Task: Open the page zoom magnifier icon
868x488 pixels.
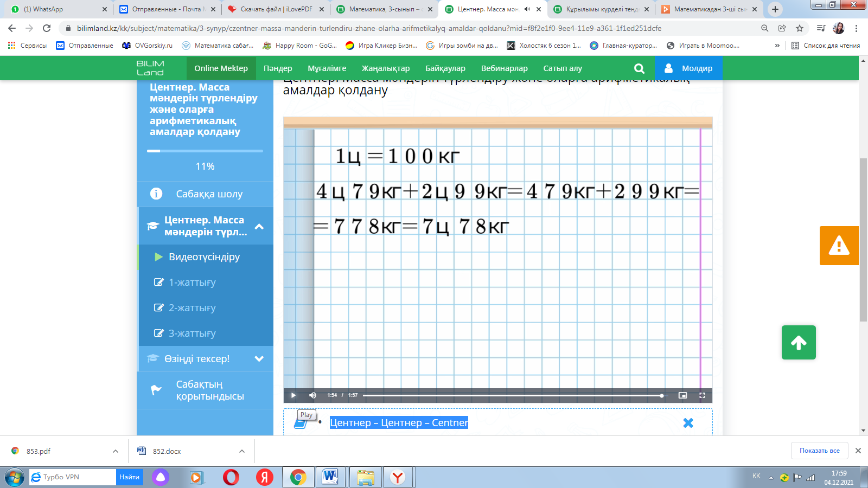Action: coord(765,28)
